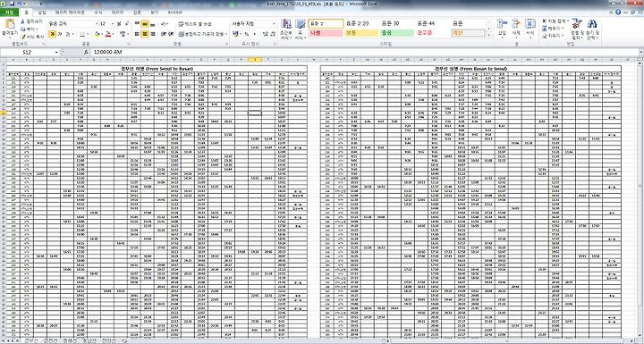Toggle bottom vertical alignment
Image resolution: width=644 pixels, height=344 pixels.
click(152, 24)
